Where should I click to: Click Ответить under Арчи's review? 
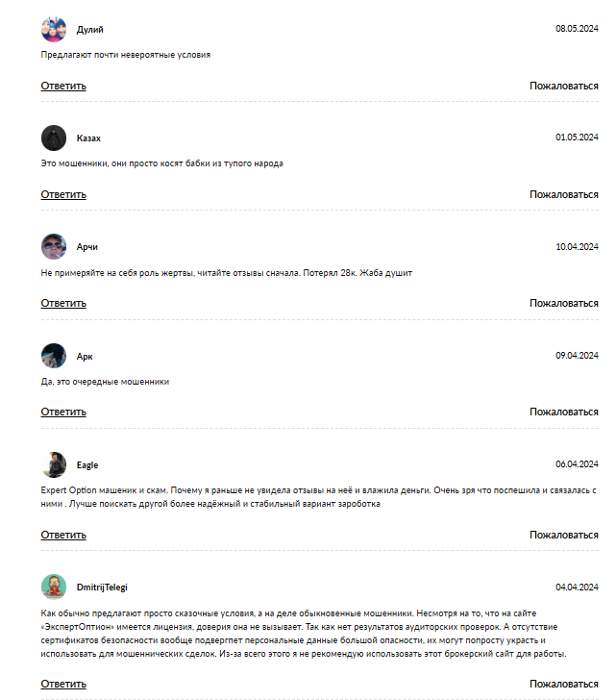[63, 303]
